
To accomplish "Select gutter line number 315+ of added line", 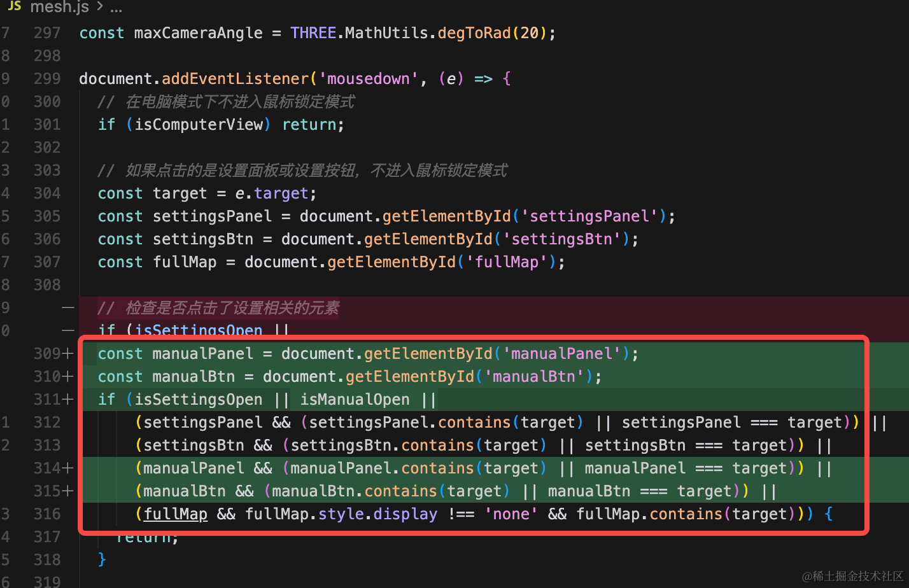I will coord(53,491).
